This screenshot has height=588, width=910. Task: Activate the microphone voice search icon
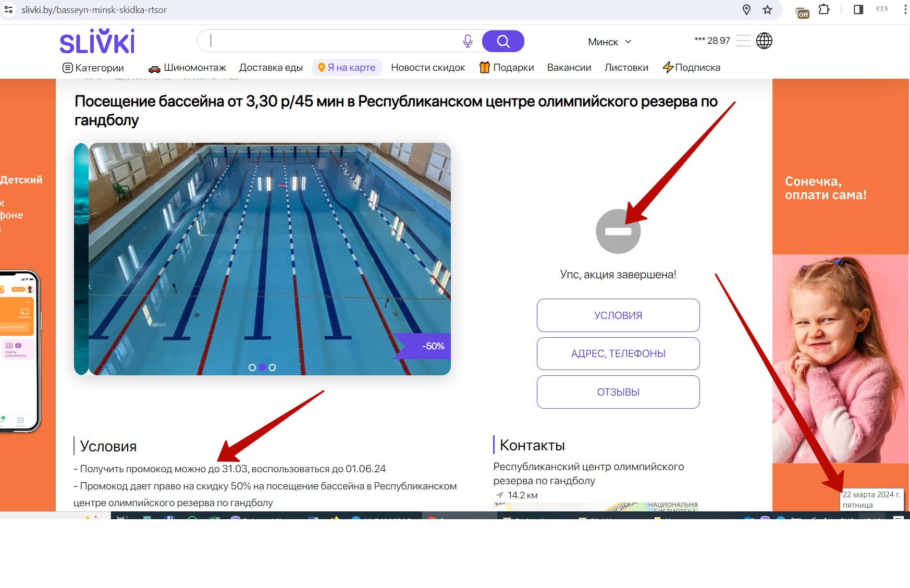[x=468, y=41]
